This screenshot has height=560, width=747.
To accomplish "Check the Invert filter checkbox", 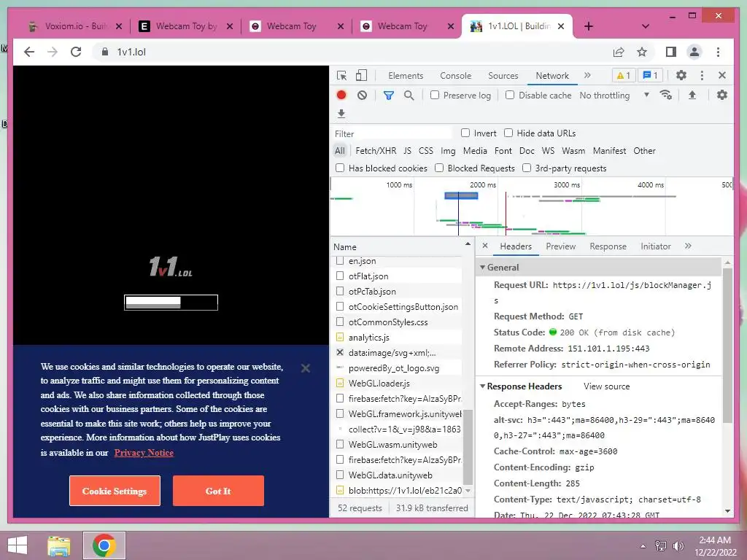I will point(465,133).
